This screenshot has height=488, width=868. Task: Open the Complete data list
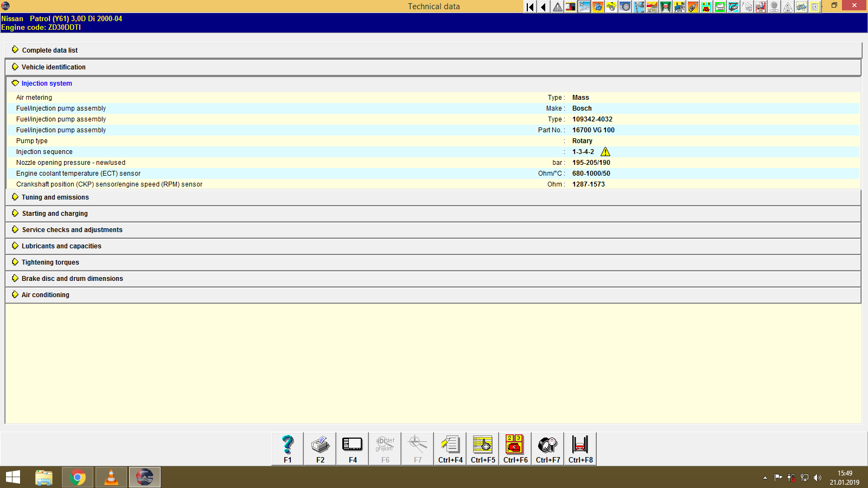point(49,50)
